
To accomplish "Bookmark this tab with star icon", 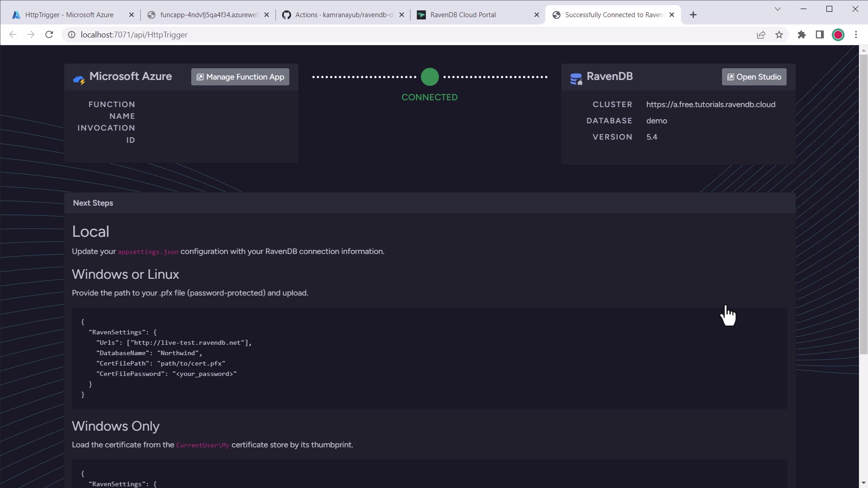I will coord(779,35).
